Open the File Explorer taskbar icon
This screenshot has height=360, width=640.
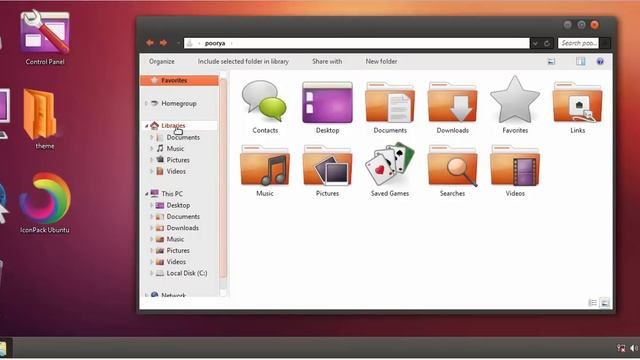tap(3, 349)
